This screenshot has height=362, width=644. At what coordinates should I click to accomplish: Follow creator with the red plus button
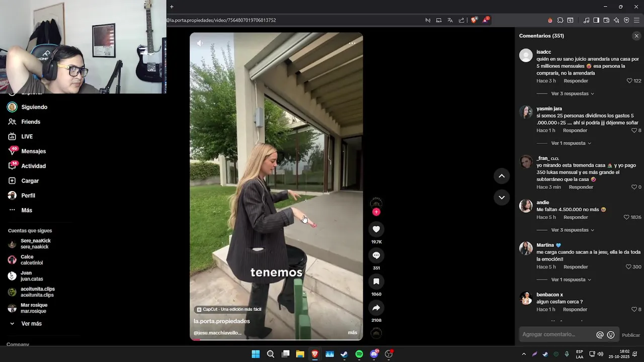coord(376,212)
